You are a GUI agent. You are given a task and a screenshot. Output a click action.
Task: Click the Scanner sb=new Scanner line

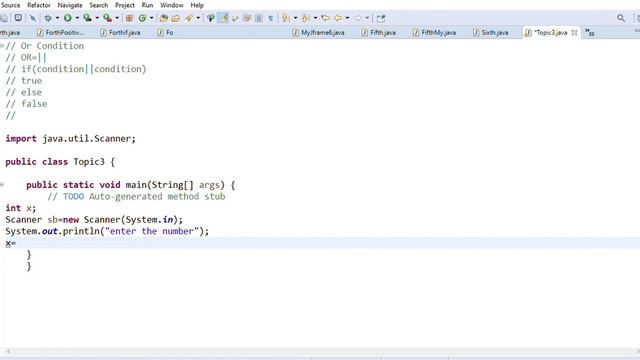click(94, 220)
